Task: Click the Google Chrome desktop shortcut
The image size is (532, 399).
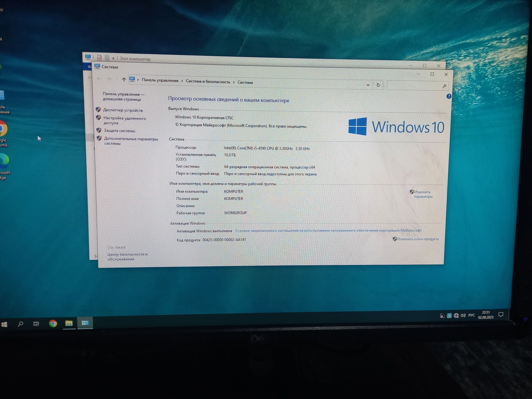Action: coord(3,133)
